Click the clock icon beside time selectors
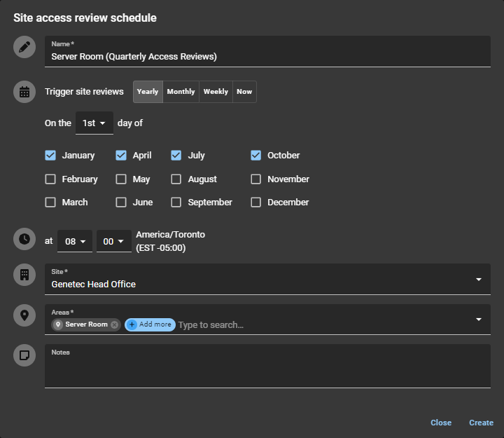The image size is (504, 438). (x=24, y=239)
